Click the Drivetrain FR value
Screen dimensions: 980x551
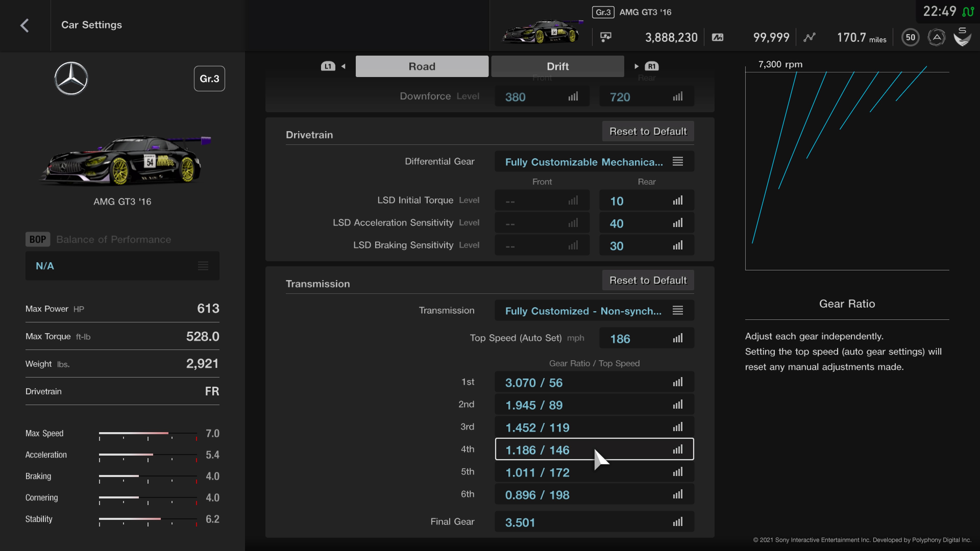pos(212,391)
